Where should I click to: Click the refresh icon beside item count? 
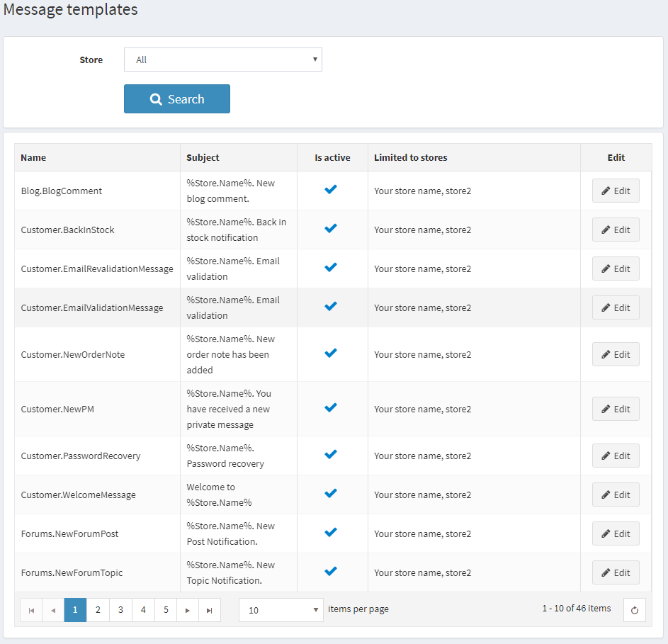coord(634,610)
